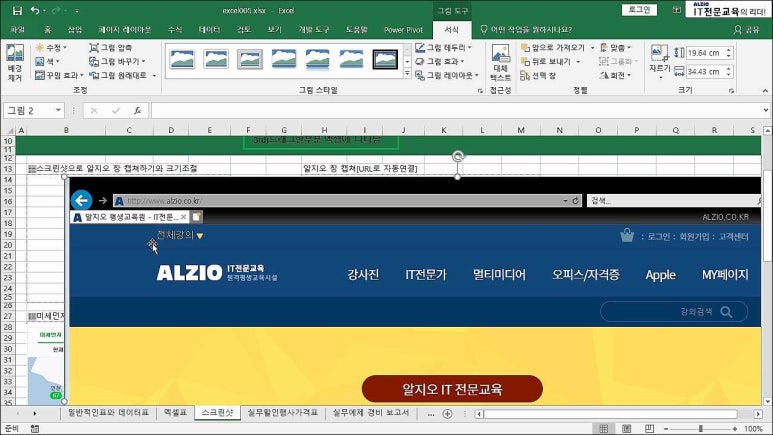Click 그림 바꾸기 change picture

(117, 62)
